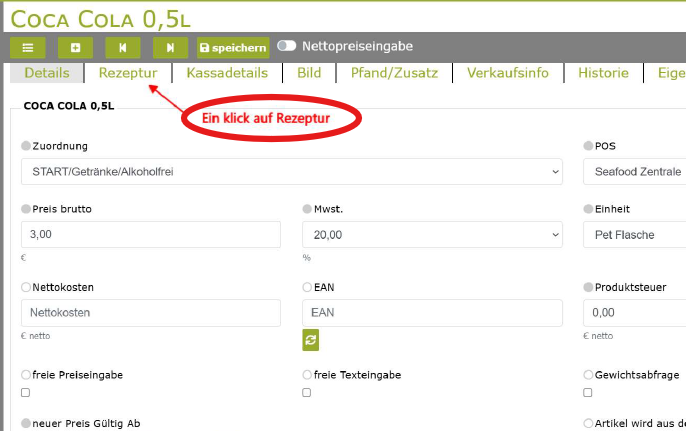Click the COCA COLA 0,5L section legend
This screenshot has height=431, width=686.
click(x=69, y=106)
